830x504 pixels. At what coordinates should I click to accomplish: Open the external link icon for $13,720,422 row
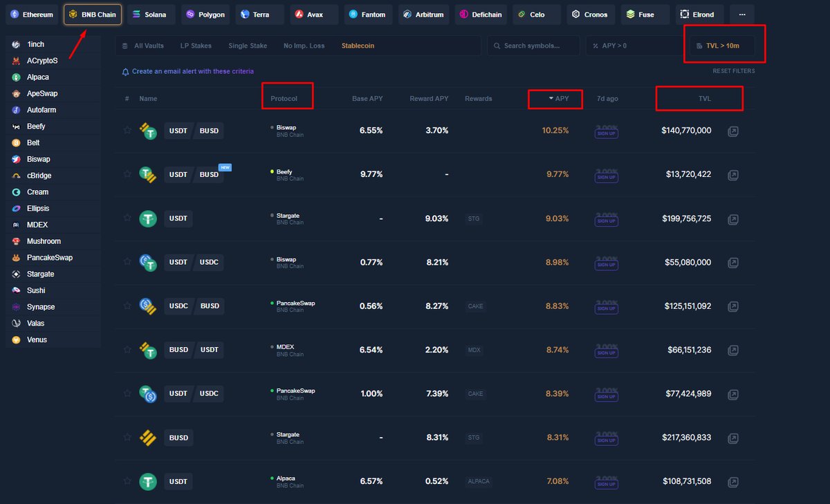coord(733,174)
